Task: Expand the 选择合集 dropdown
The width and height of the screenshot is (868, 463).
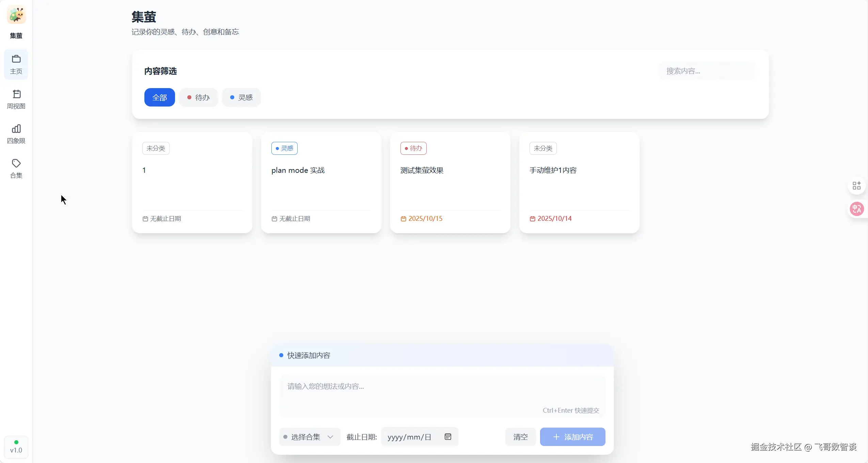Action: 305,437
